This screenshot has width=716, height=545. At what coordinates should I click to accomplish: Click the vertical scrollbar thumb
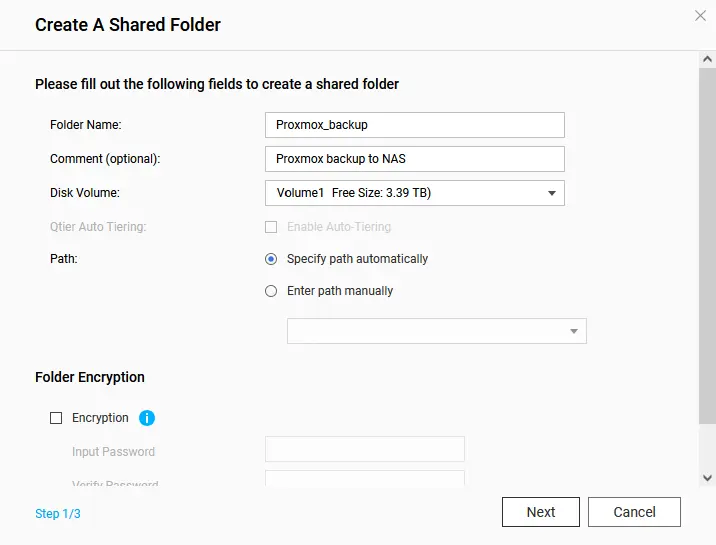coord(707,246)
